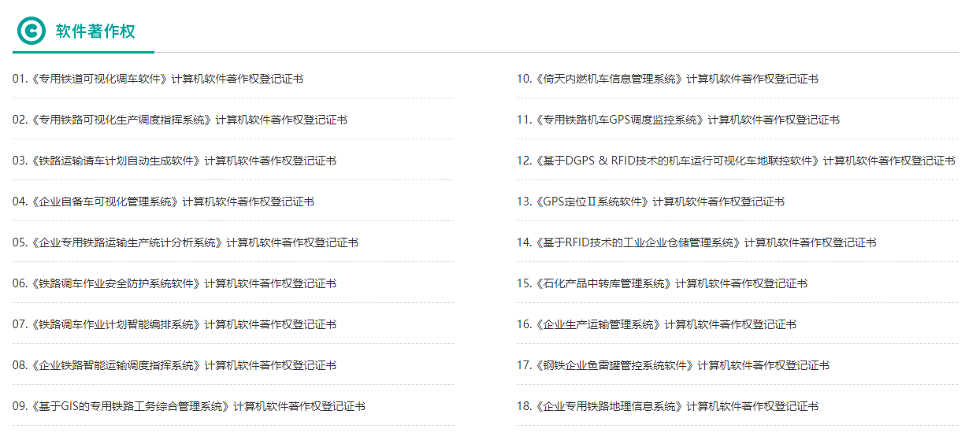The image size is (980, 440).
Task: Open item 08 企业铁路智能运输调度指挥系统
Action: point(174,365)
